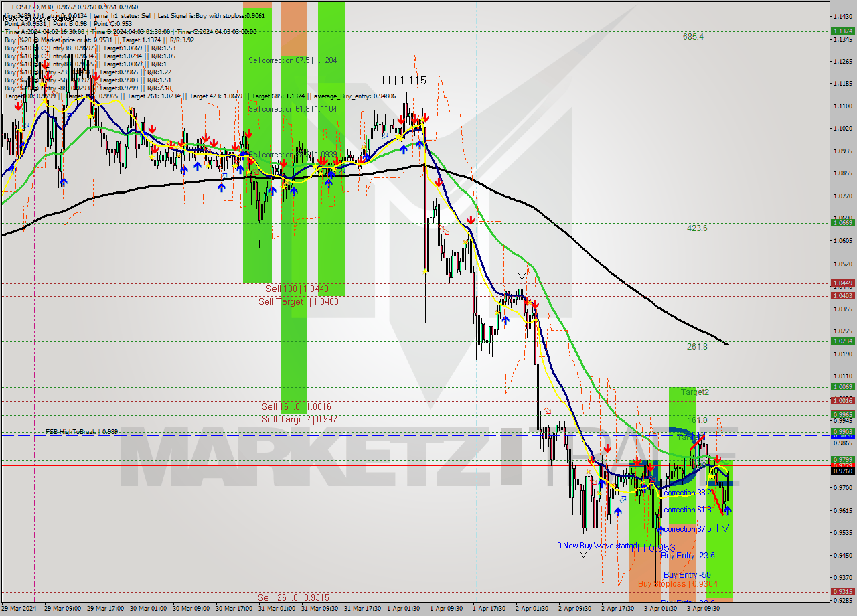Click the 1.1430 price axis value
This screenshot has width=857, height=616.
coord(842,17)
